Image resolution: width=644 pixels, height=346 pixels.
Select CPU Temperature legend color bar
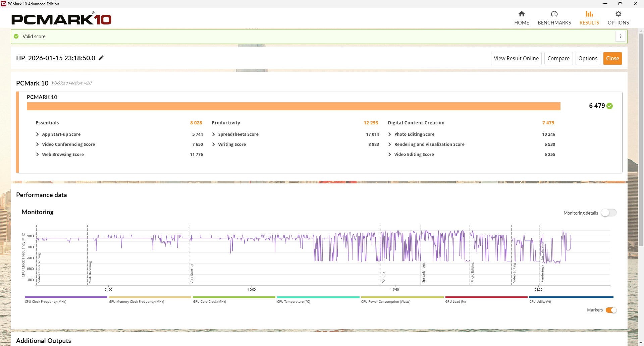[x=318, y=297]
